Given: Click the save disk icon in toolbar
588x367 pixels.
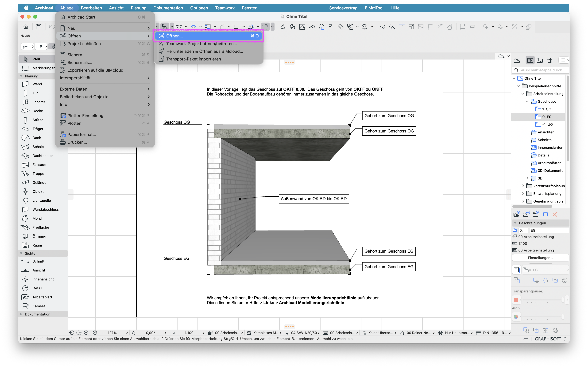Looking at the screenshot, I should pos(39,27).
